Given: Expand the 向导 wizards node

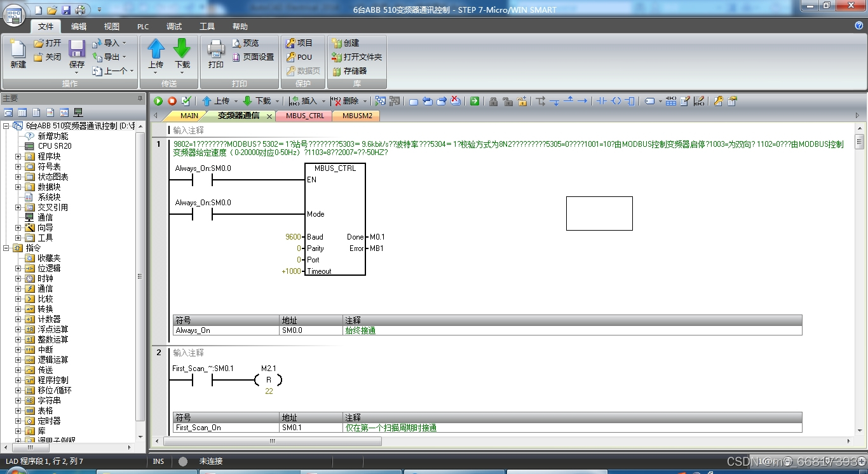Looking at the screenshot, I should [18, 227].
